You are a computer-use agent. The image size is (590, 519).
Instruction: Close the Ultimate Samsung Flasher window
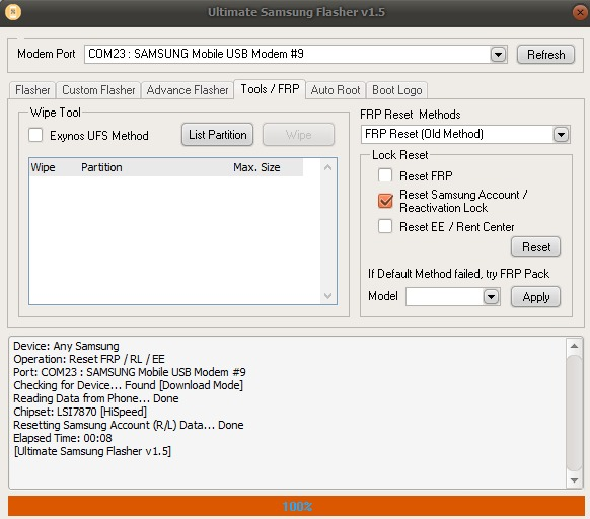click(x=581, y=12)
